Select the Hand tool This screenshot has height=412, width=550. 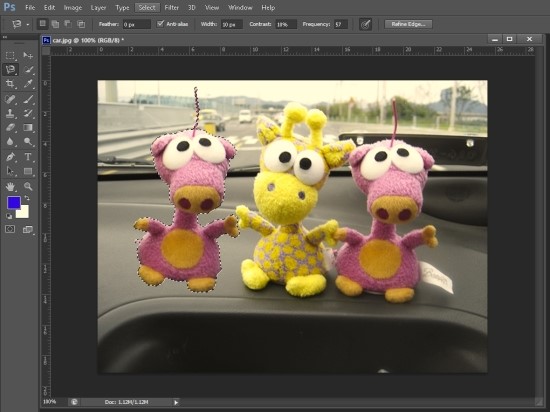(x=10, y=186)
